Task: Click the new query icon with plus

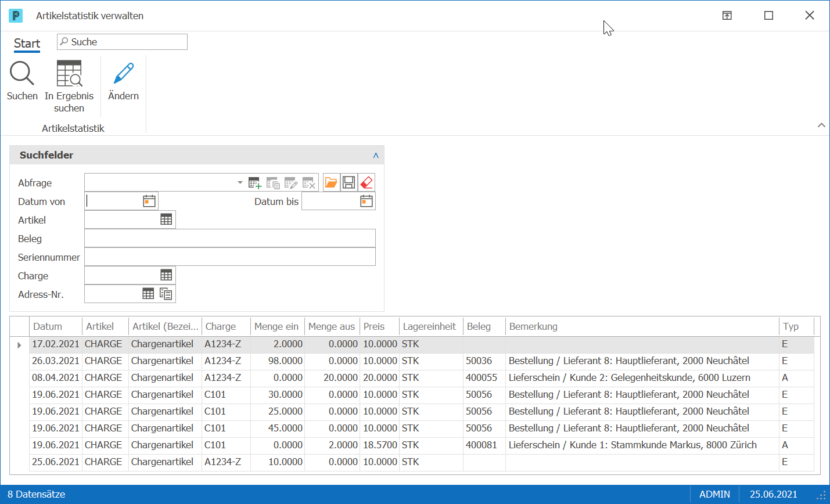Action: [x=254, y=183]
